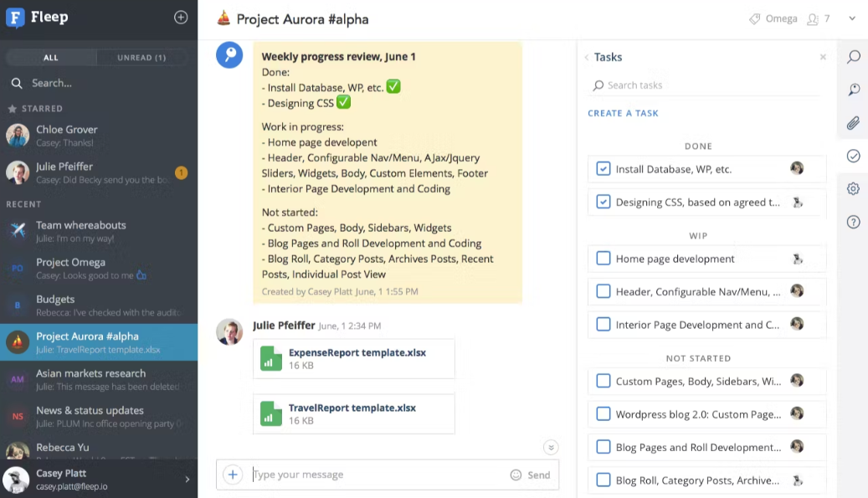Click assignee avatar on Install Database task
The width and height of the screenshot is (868, 498).
tap(797, 168)
